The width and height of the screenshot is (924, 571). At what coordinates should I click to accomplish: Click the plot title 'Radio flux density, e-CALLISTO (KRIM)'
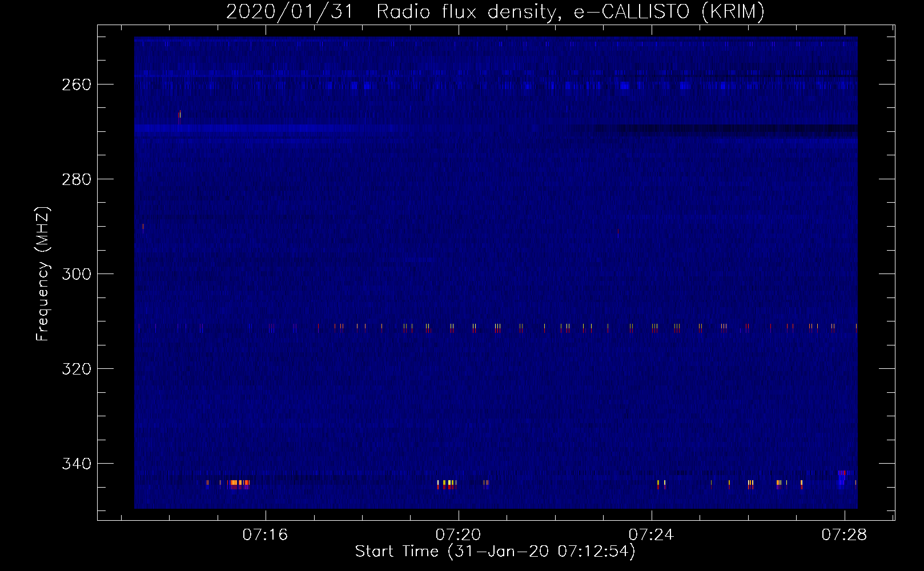pyautogui.click(x=570, y=11)
